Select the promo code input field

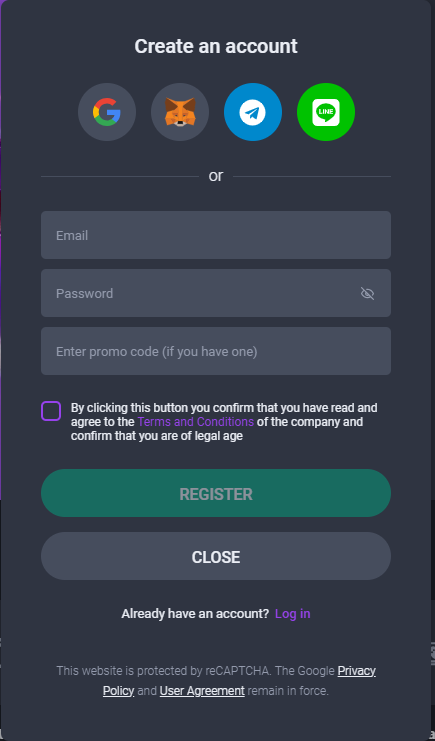pos(216,351)
